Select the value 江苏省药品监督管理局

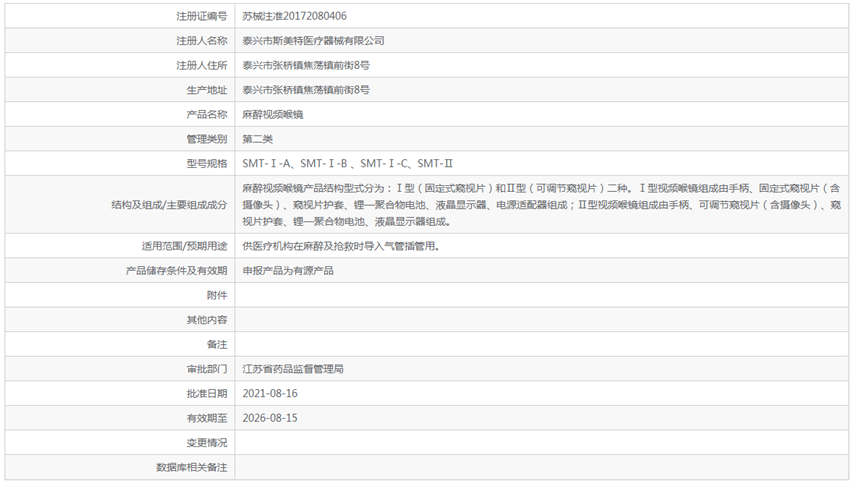click(293, 369)
